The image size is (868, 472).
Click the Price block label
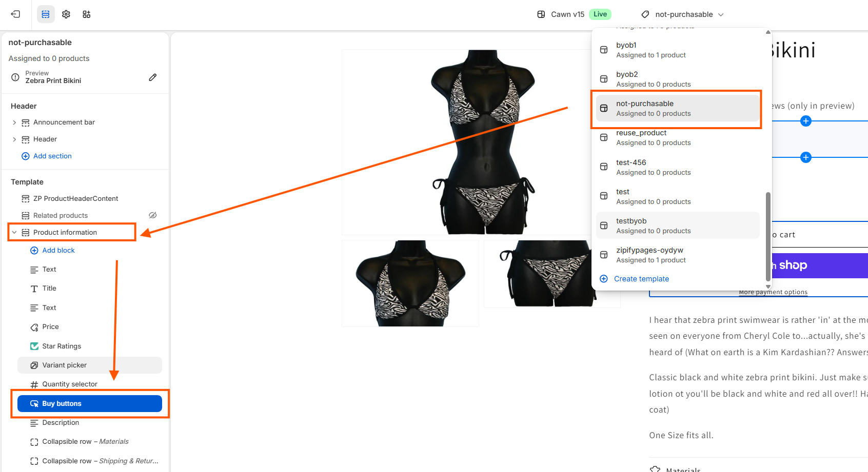click(x=50, y=327)
